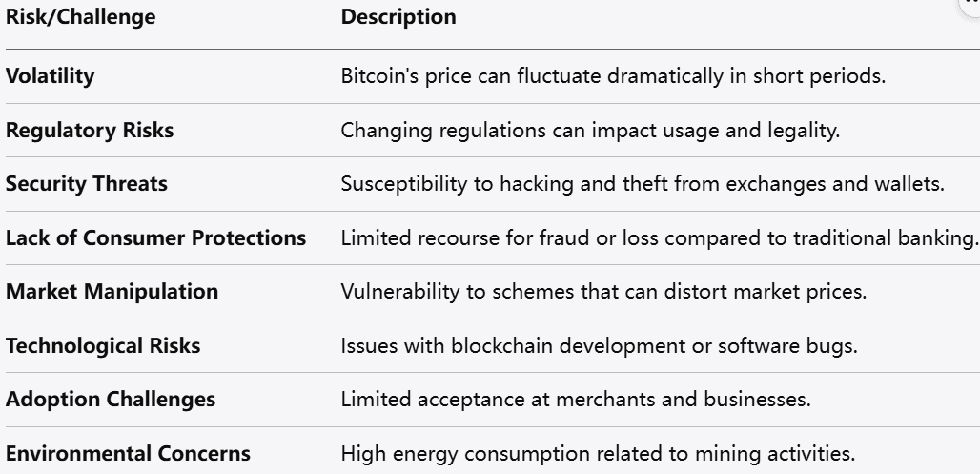The width and height of the screenshot is (980, 474).
Task: Click the partially visible more options button
Action: pos(972,4)
